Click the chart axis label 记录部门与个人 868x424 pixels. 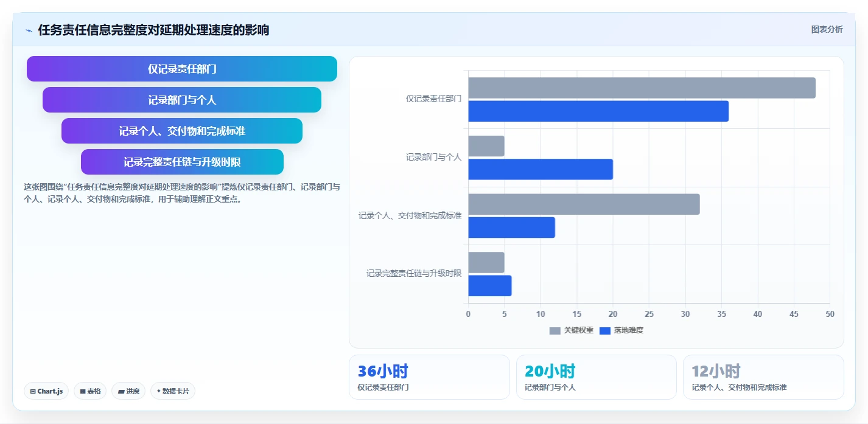(x=433, y=157)
